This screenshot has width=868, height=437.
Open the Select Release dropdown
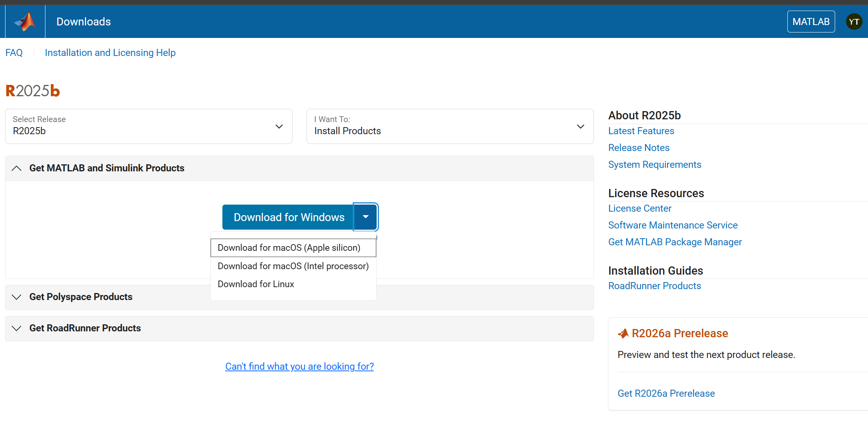pos(148,126)
